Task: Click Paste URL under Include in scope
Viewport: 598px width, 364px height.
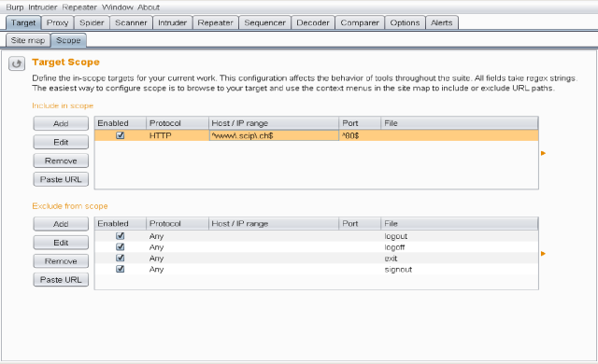Action: [61, 179]
